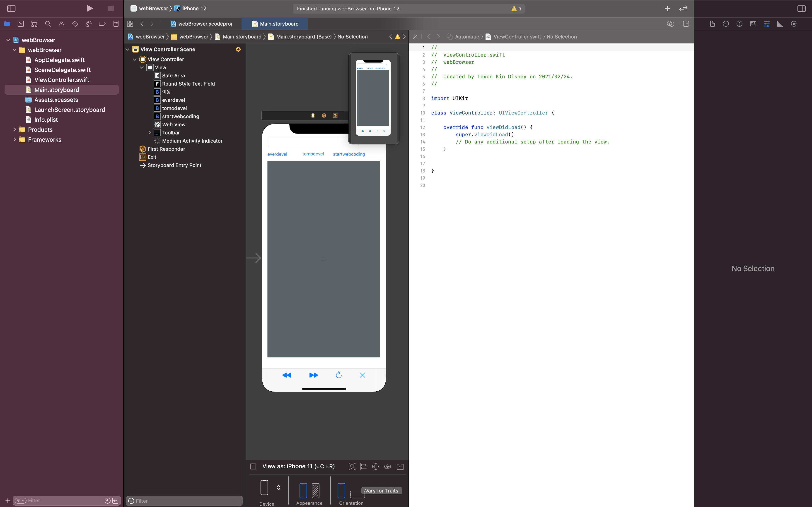Click the Add editor button icon

click(x=667, y=8)
